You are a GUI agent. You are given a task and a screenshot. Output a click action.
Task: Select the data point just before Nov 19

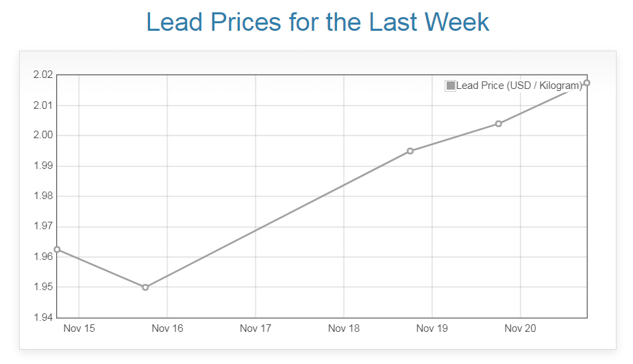coord(410,151)
